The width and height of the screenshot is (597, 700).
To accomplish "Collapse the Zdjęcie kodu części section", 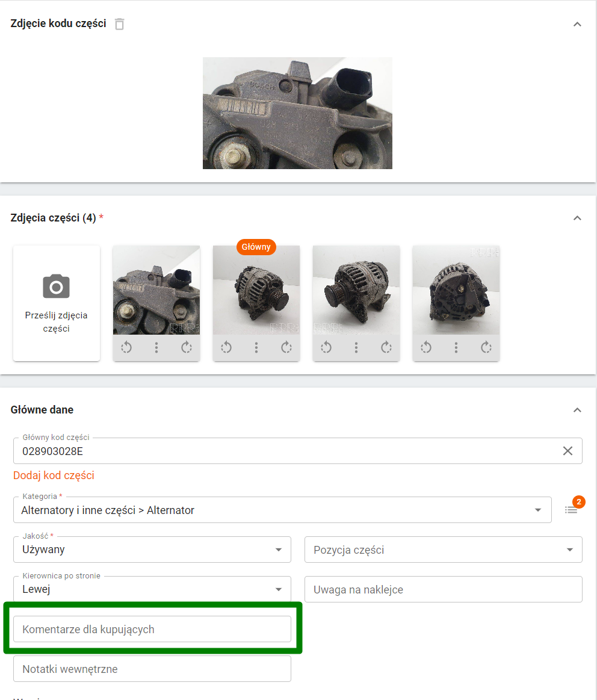I will point(577,24).
